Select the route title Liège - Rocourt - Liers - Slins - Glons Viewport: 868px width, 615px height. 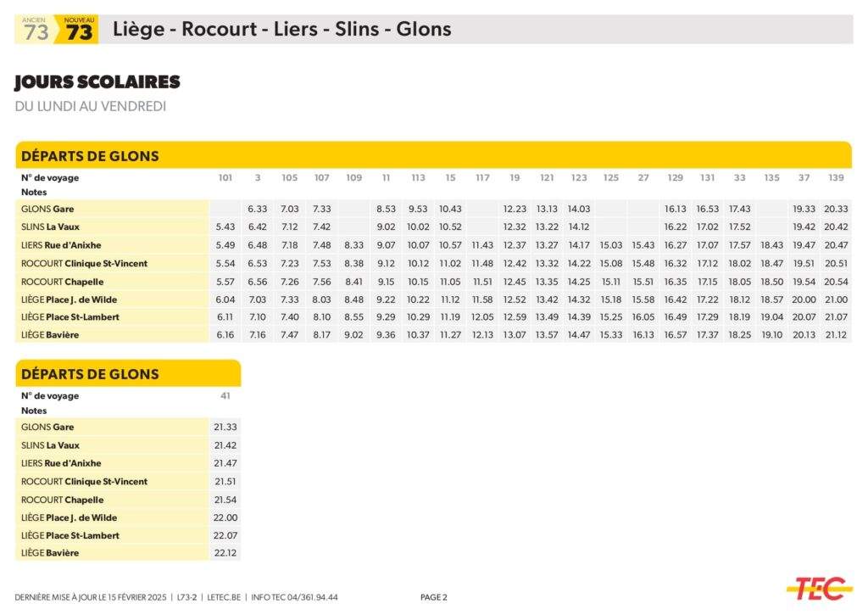pos(281,30)
